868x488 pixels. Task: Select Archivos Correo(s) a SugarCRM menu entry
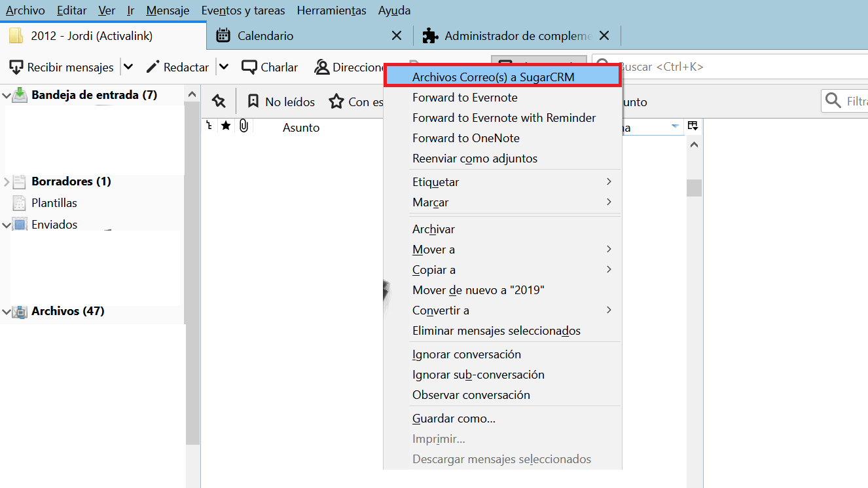[493, 77]
